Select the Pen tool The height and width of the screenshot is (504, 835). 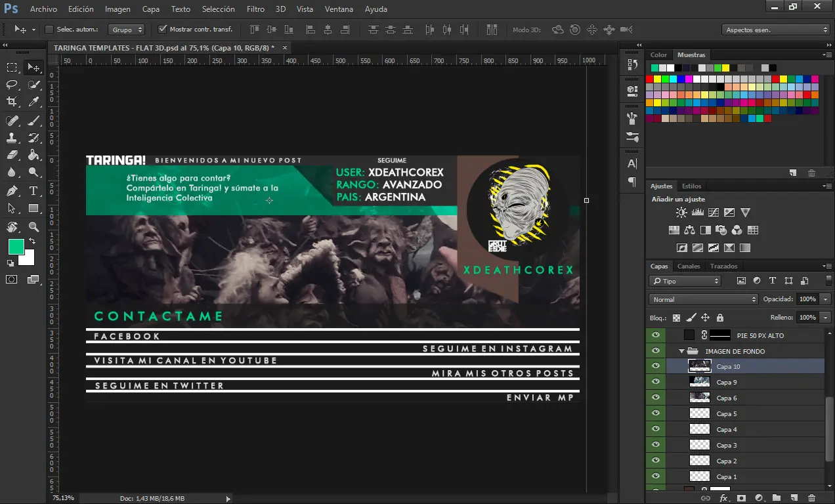point(12,191)
